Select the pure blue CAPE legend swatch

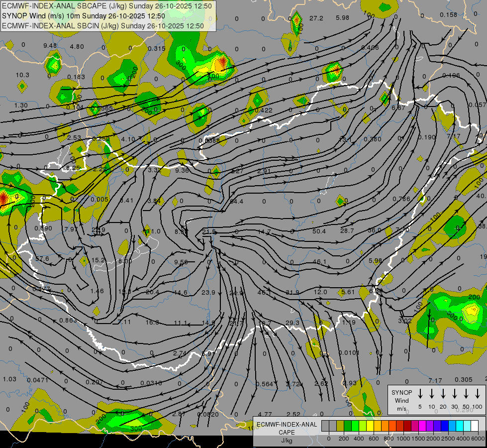pyautogui.click(x=445, y=426)
